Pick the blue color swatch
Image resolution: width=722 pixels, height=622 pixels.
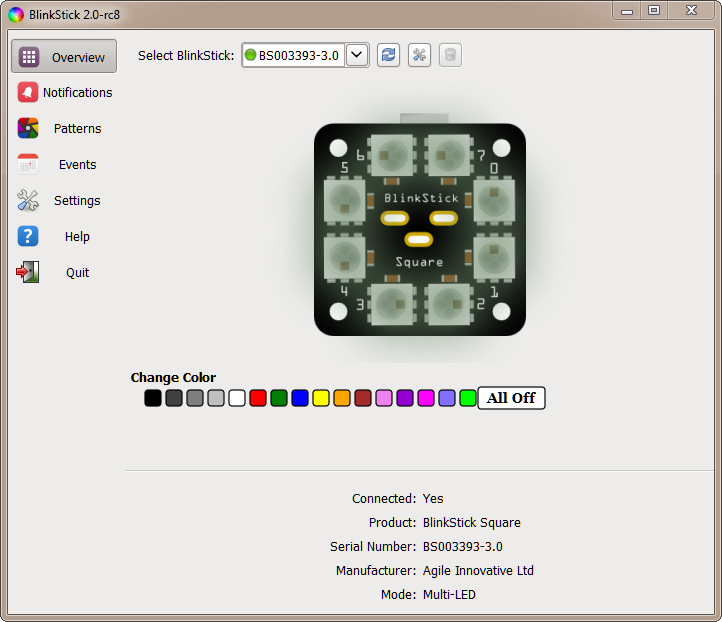[300, 398]
